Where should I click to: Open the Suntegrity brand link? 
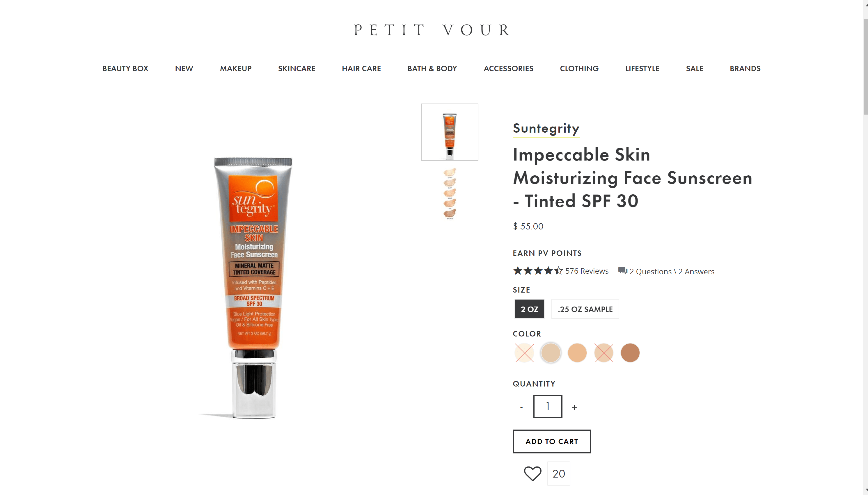546,129
